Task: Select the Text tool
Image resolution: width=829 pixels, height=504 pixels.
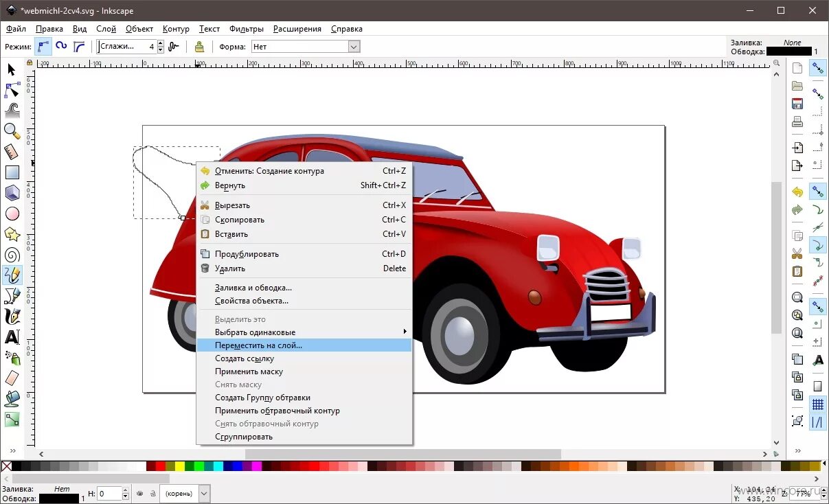Action: pyautogui.click(x=12, y=337)
